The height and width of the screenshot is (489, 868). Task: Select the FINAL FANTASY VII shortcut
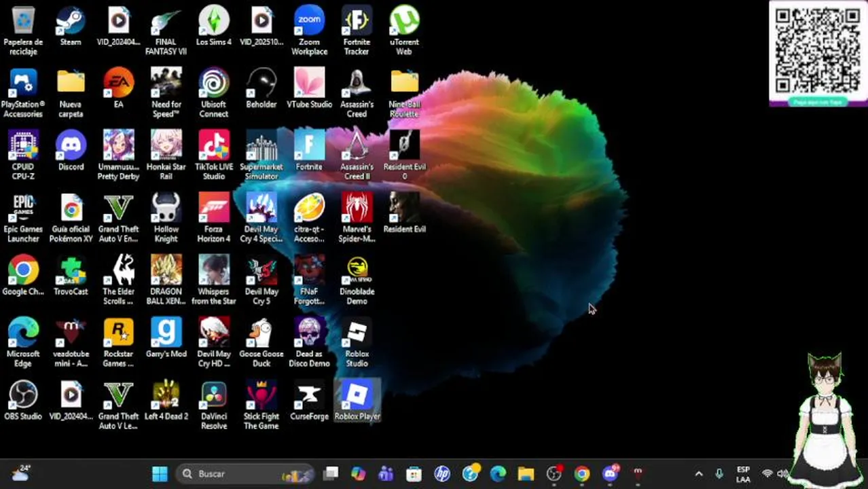tap(166, 31)
